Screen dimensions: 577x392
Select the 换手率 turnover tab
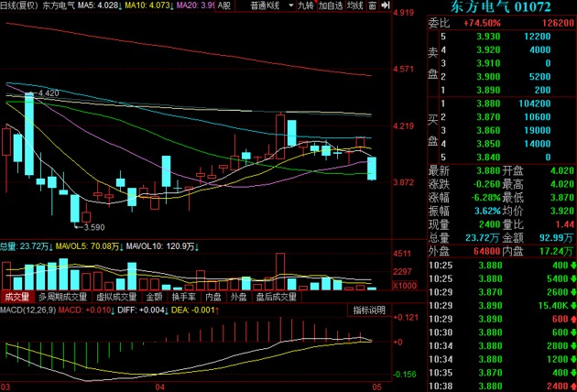point(185,297)
